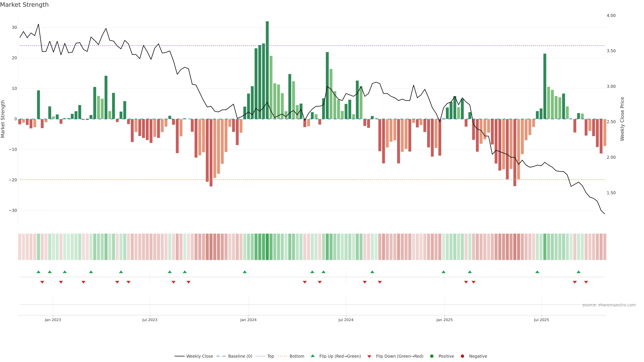Click darkest green heatmap strip cell
This screenshot has height=362, width=644.
tap(267, 247)
